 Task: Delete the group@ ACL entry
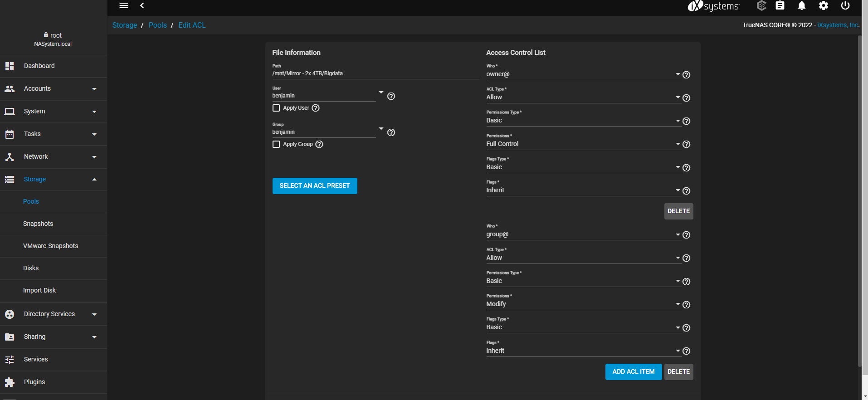(x=678, y=372)
